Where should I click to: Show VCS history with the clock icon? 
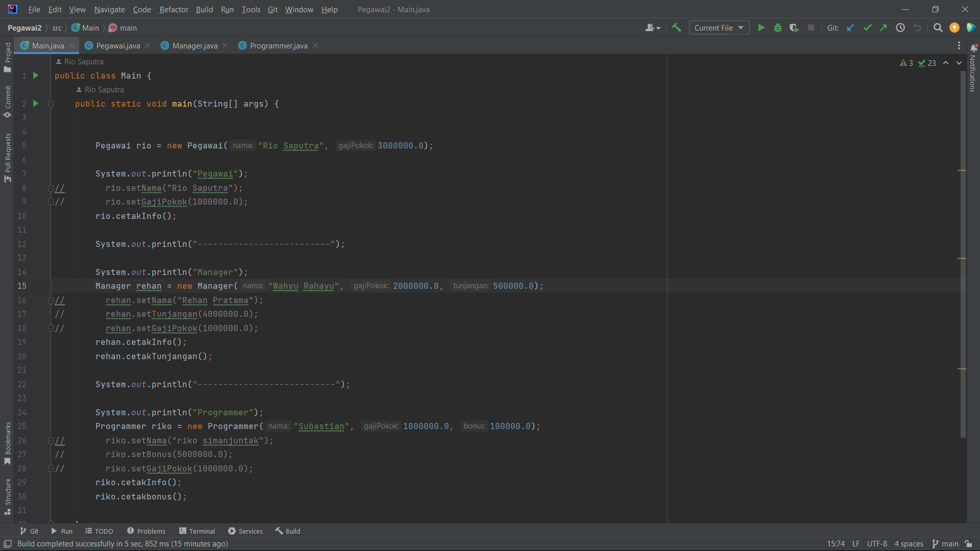900,28
